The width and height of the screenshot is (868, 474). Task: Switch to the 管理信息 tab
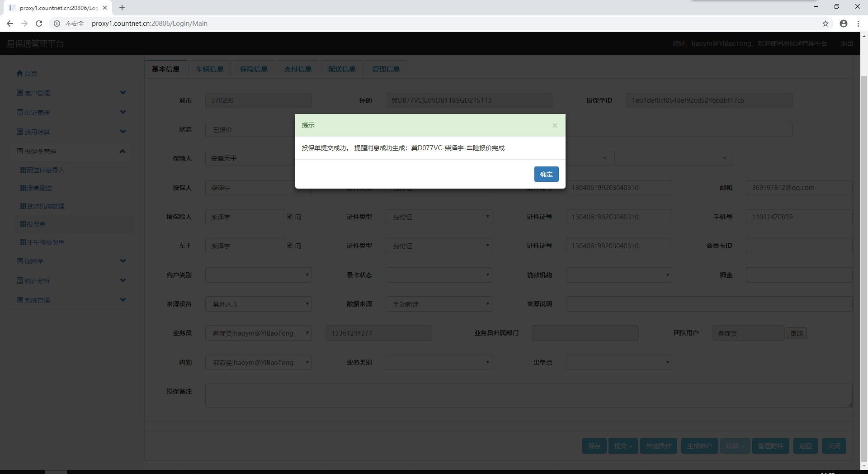386,69
